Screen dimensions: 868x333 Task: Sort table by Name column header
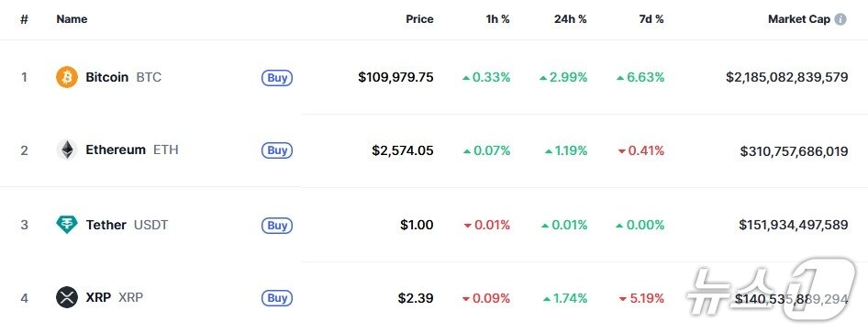coord(72,19)
